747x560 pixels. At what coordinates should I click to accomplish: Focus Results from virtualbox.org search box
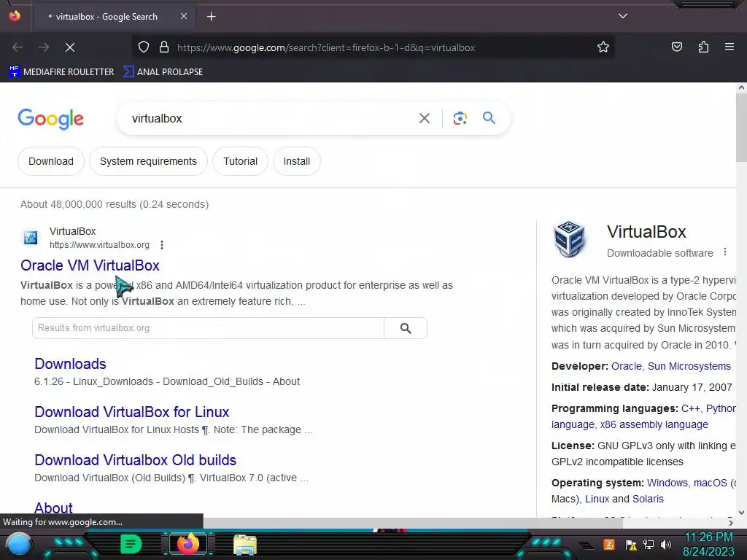(x=208, y=328)
